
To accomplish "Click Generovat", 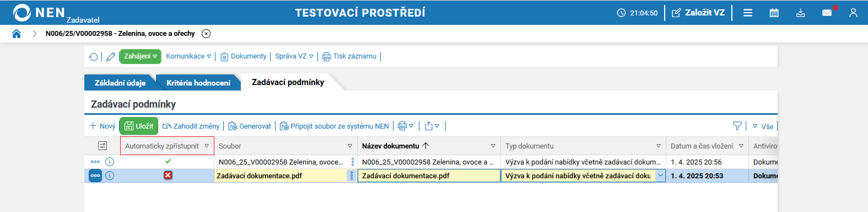I will 250,126.
